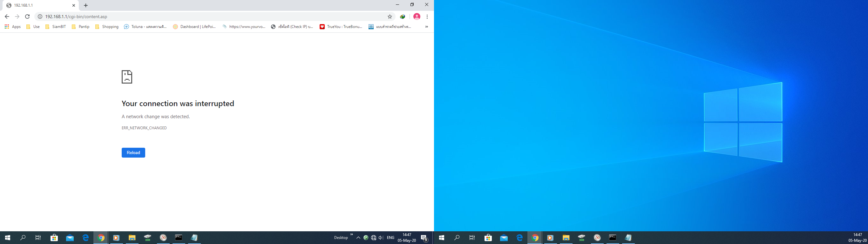This screenshot has width=868, height=244.
Task: Open the clock showing 14:47 on primary taskbar
Action: 407,238
